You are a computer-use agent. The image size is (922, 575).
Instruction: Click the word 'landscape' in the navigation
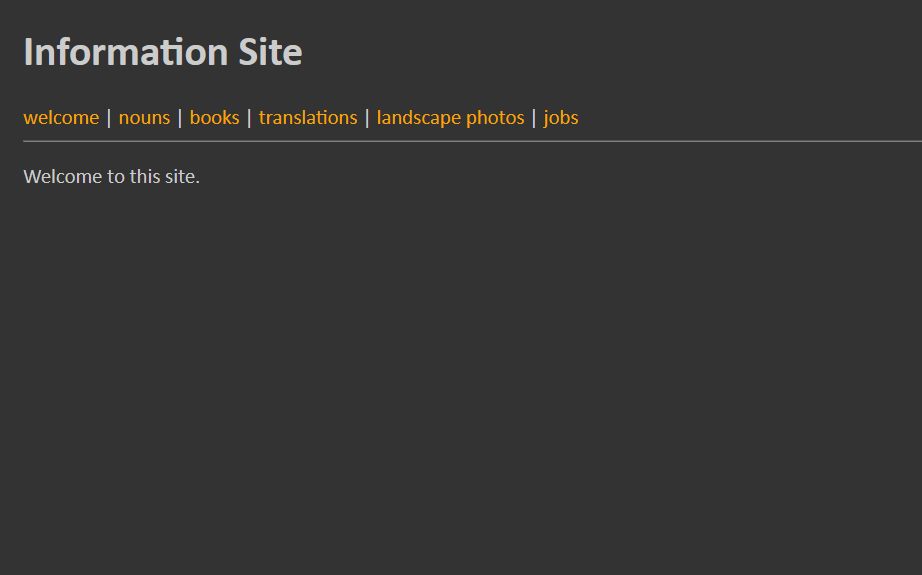pyautogui.click(x=419, y=118)
